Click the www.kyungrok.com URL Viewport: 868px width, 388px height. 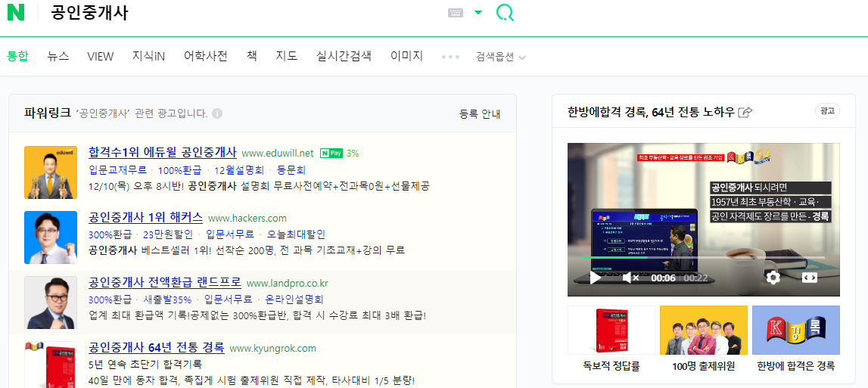pos(273,349)
